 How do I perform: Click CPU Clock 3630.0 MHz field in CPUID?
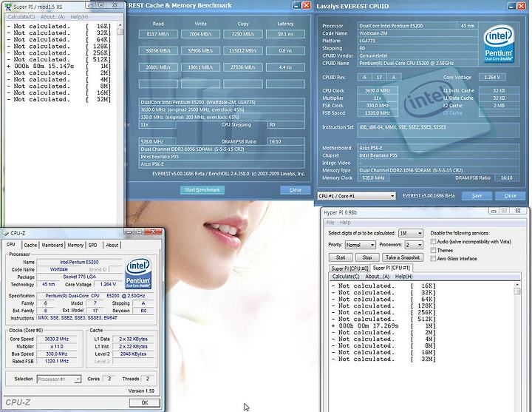(378, 91)
